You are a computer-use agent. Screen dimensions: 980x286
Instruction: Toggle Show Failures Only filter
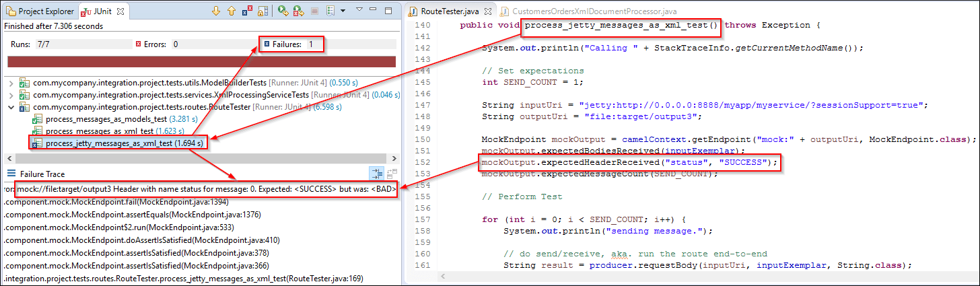(246, 11)
